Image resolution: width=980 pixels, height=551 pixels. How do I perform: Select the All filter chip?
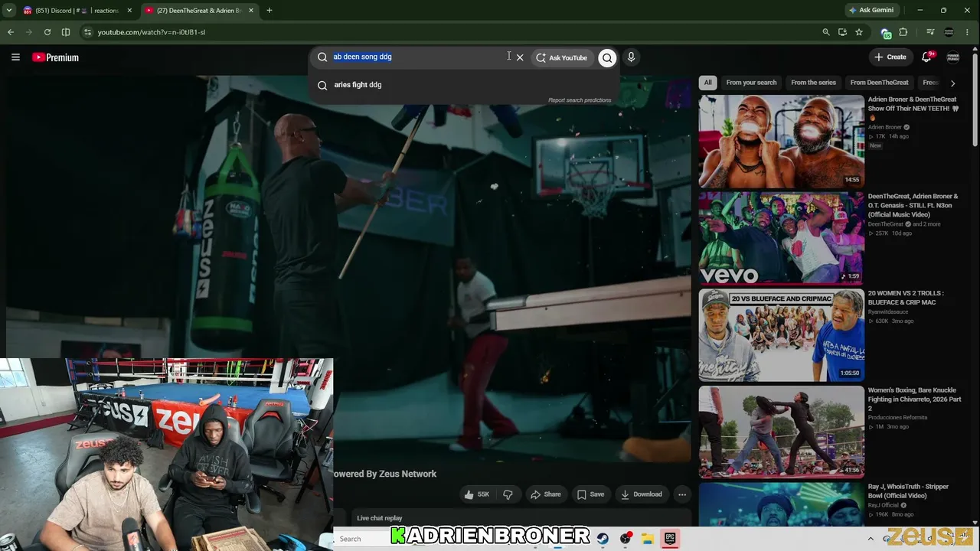point(708,83)
